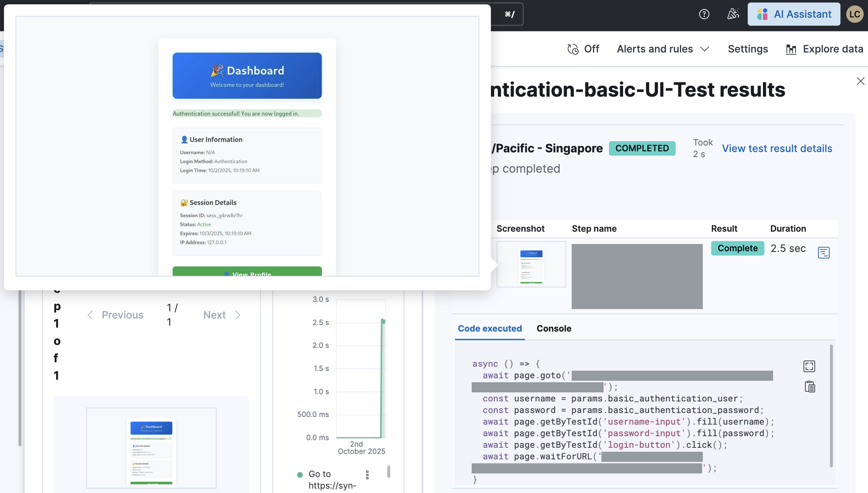The height and width of the screenshot is (493, 868).
Task: Open the check Settings page
Action: (748, 49)
